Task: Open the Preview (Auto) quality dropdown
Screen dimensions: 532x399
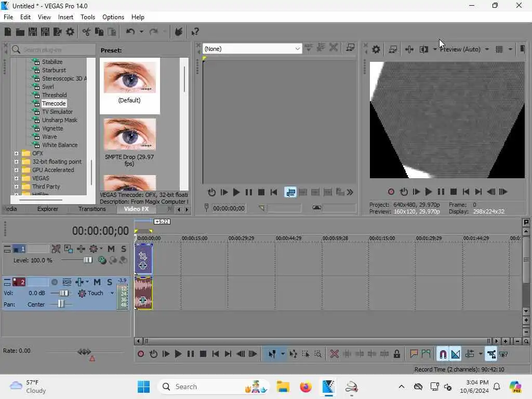Action: (487, 49)
